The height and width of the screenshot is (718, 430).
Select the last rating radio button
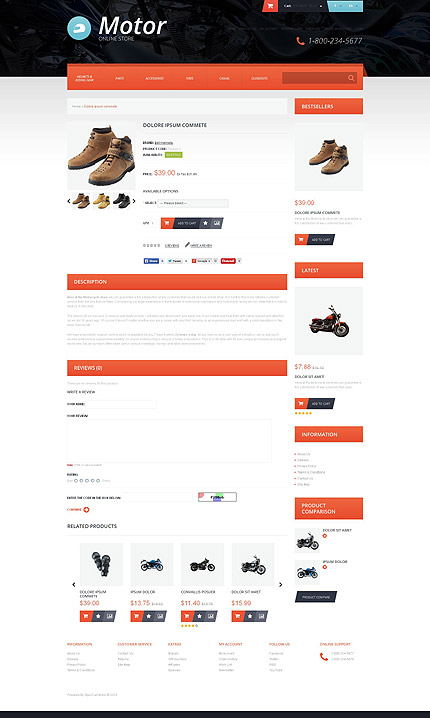point(98,481)
